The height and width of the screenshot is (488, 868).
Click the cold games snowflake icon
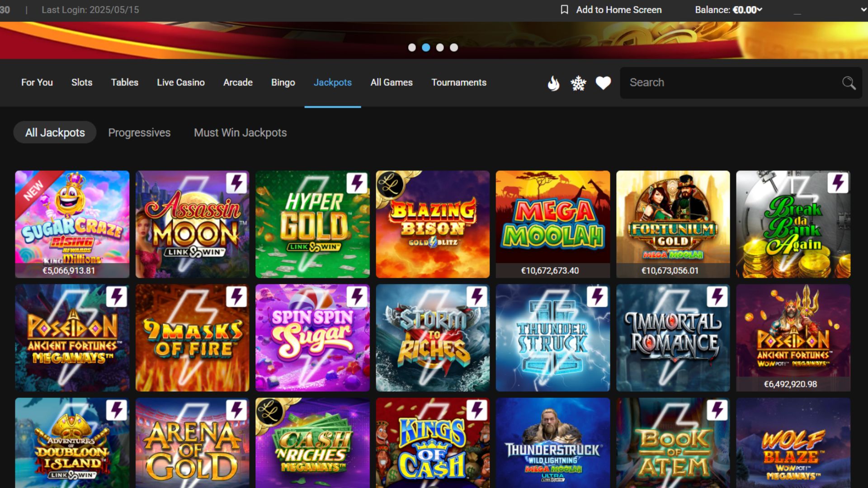click(578, 83)
